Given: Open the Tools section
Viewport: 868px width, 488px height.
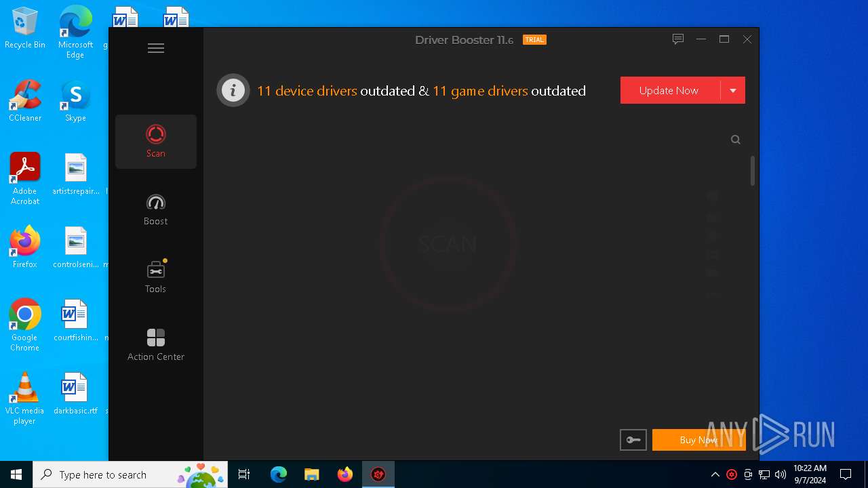Looking at the screenshot, I should coord(156,277).
